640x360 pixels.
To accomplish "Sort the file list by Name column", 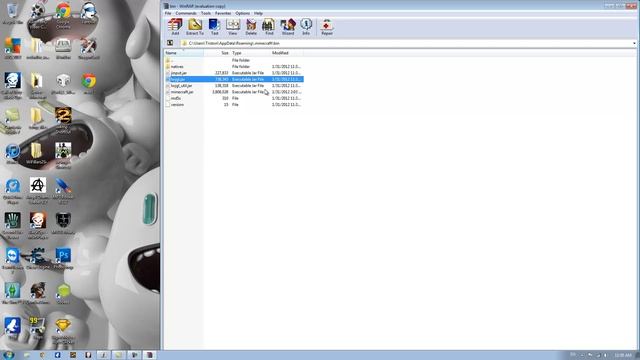I will 184,53.
